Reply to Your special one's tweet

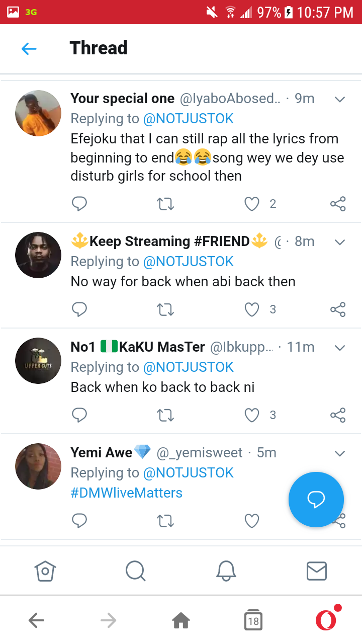click(79, 204)
